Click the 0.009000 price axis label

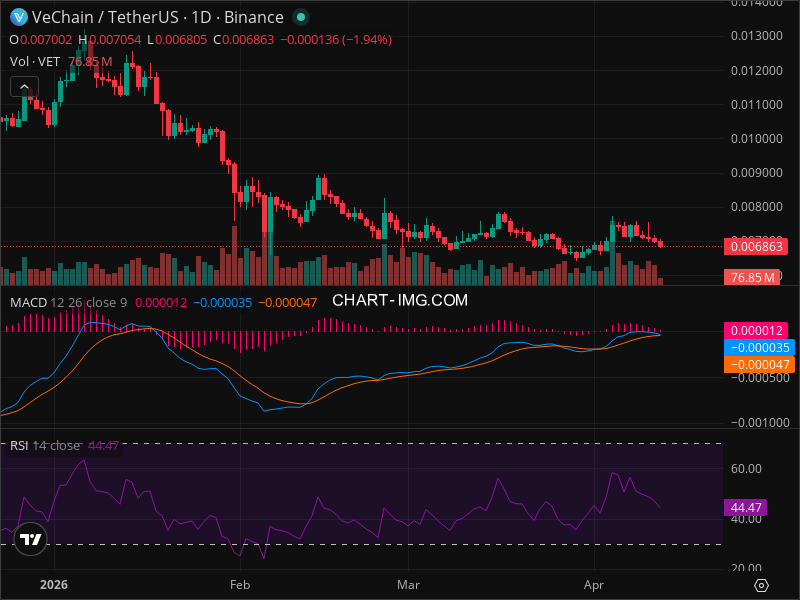757,172
